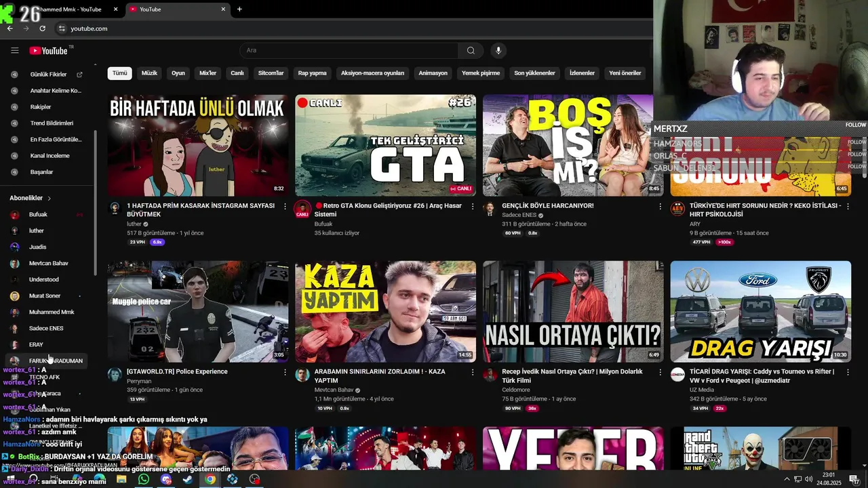This screenshot has width=868, height=488.
Task: Select the Oyun filter chip
Action: point(178,73)
